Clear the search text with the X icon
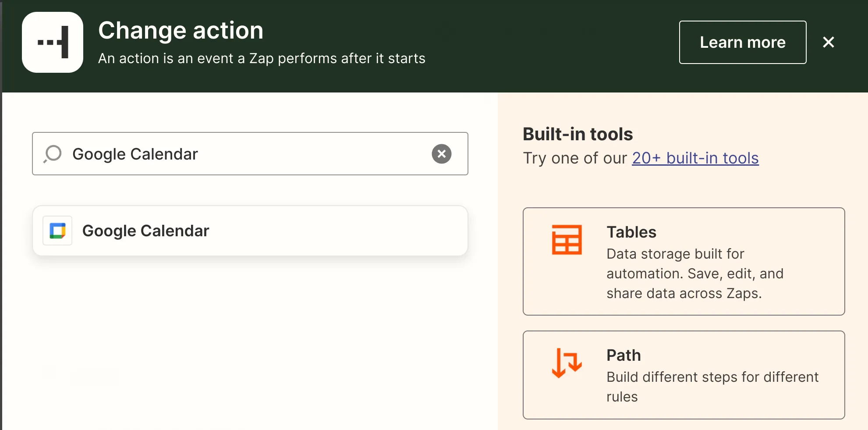 coord(441,154)
